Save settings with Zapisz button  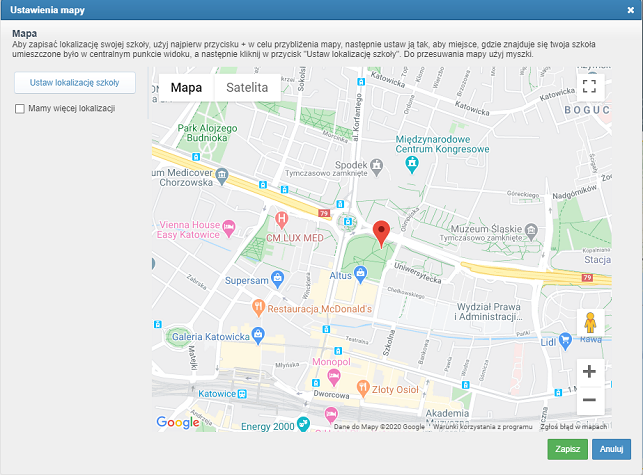[x=568, y=449]
